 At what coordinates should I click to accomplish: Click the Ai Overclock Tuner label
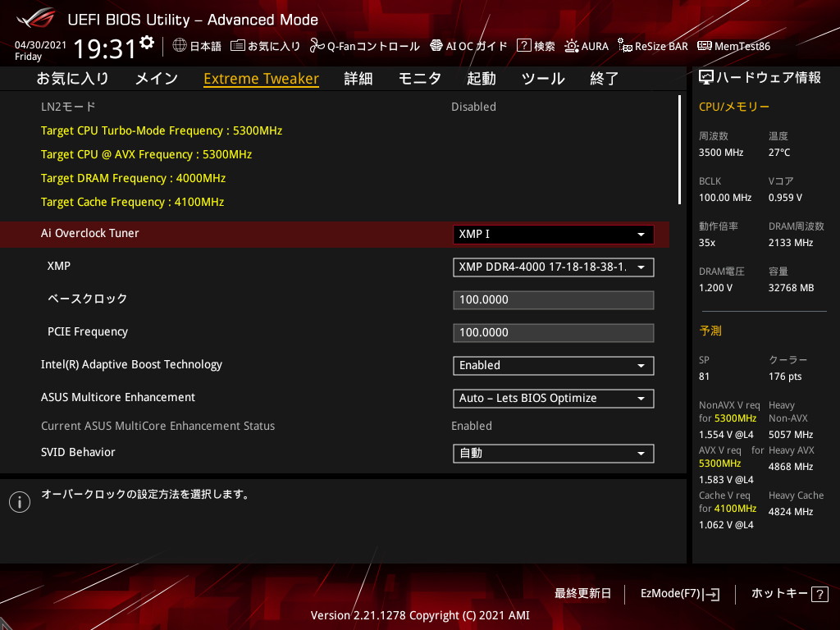90,233
